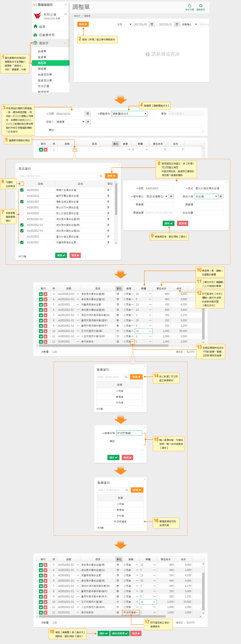Click the 新手引導 hand icon
Image resolution: width=241 pixels, height=644 pixels.
click(189, 5)
